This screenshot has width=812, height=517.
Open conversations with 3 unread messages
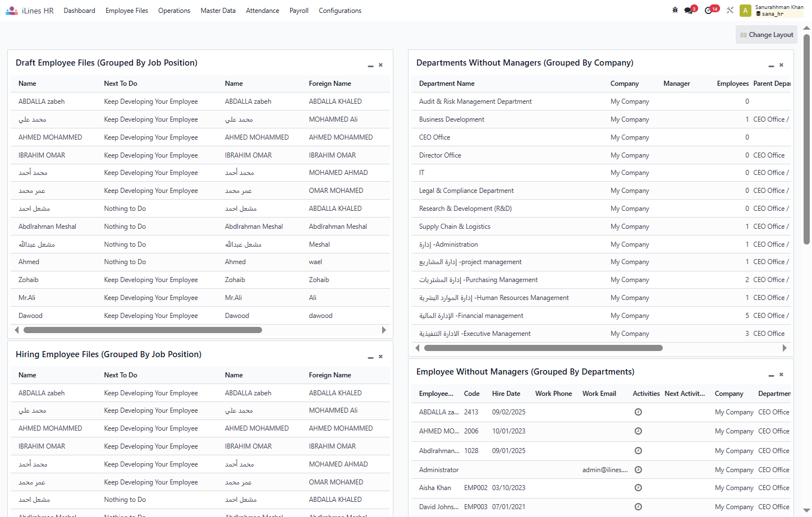(x=690, y=10)
